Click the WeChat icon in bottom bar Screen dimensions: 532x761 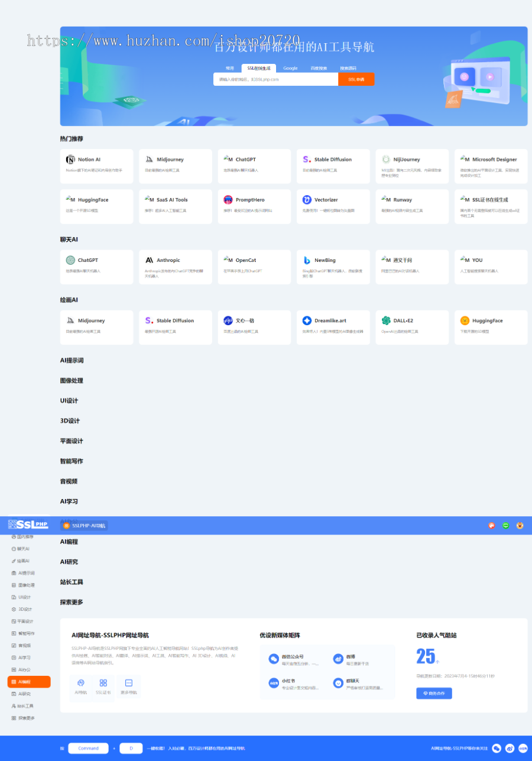(x=497, y=748)
